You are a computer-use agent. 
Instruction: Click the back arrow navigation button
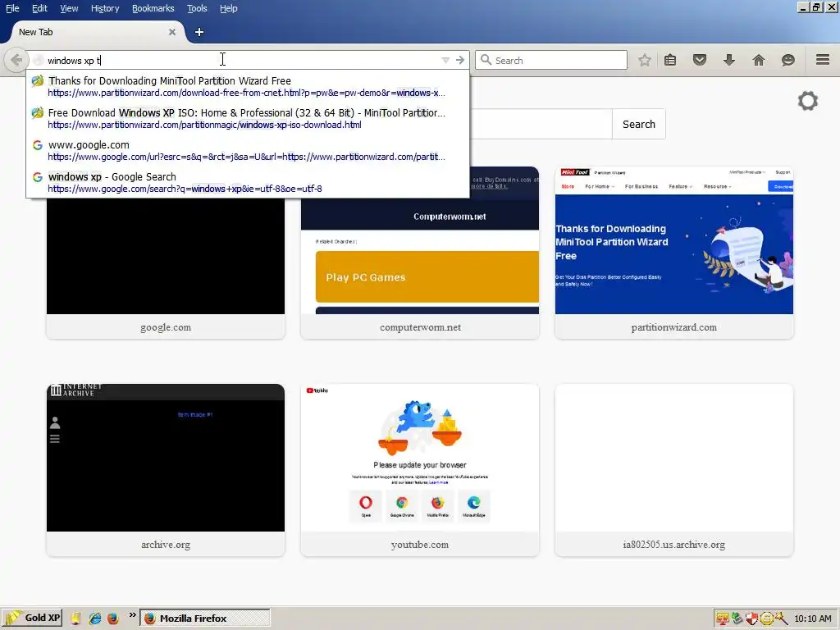click(16, 60)
